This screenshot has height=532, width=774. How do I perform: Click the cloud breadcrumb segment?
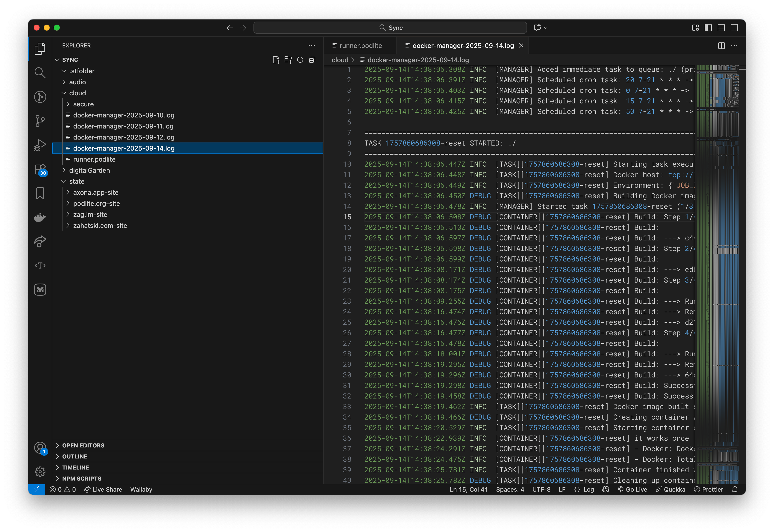tap(340, 60)
